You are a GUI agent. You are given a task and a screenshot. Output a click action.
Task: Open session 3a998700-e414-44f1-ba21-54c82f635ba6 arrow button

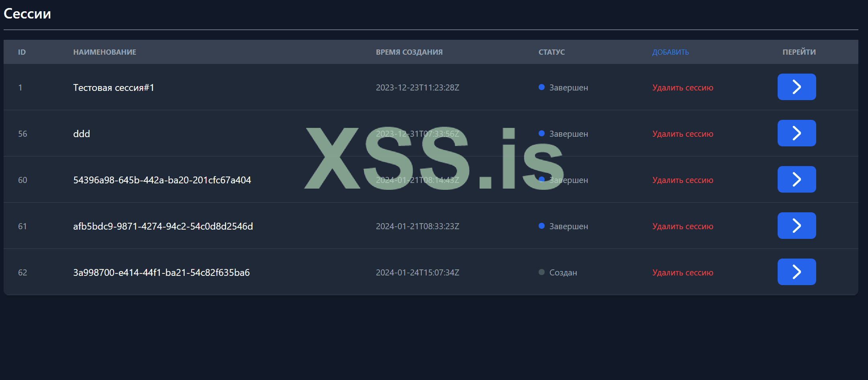pyautogui.click(x=797, y=272)
